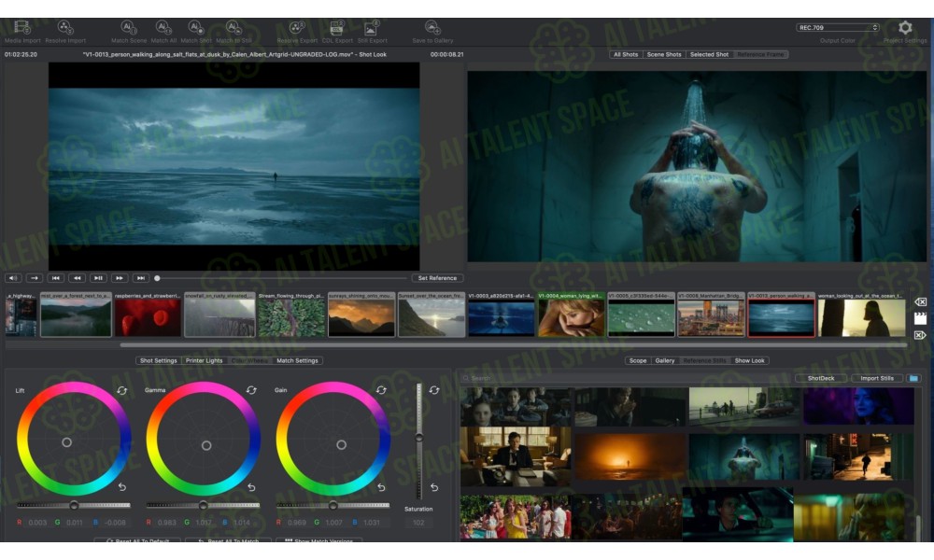The image size is (934, 560).
Task: Run the Match to Still tool
Action: click(233, 27)
